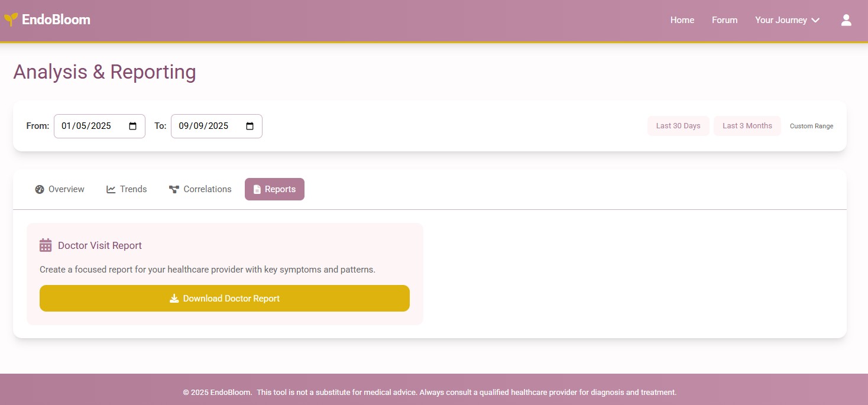Click the Correlations diagram icon

click(x=174, y=189)
